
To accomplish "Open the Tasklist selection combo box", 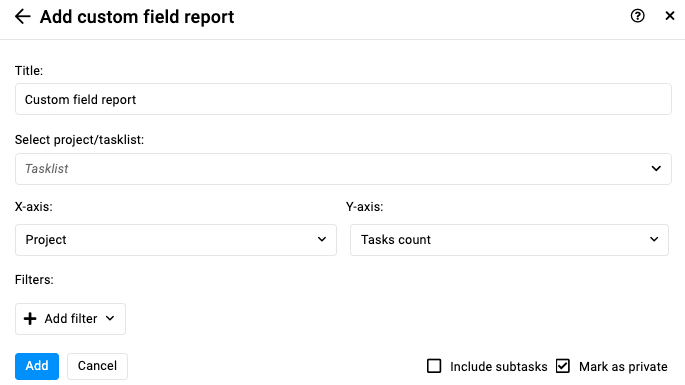I will pos(343,169).
